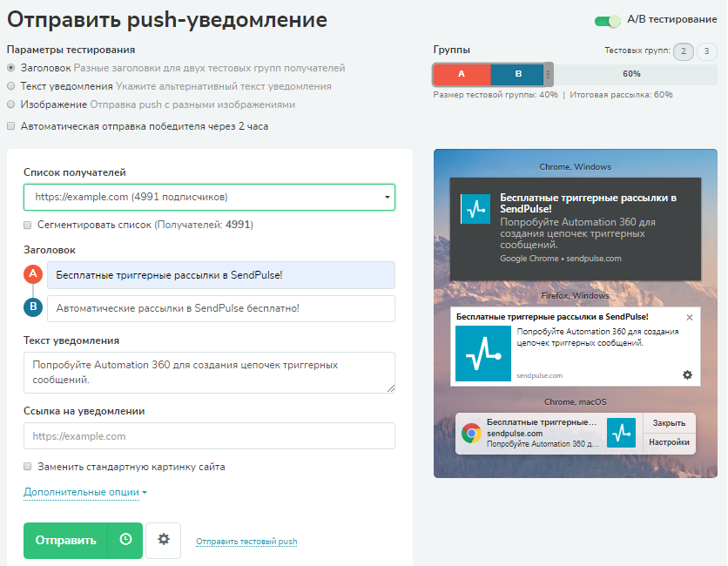Grab the test group size slider handle
This screenshot has width=728, height=566.
(x=549, y=74)
